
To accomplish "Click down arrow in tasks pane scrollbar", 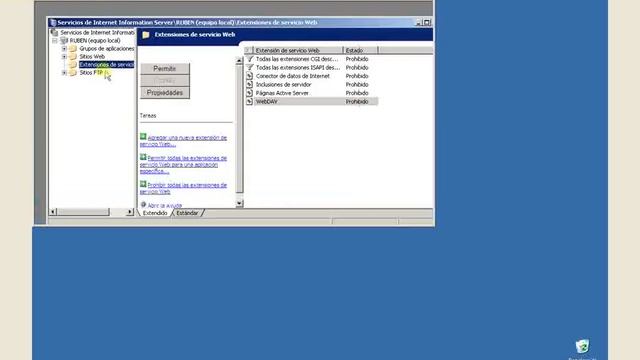I will [239, 203].
